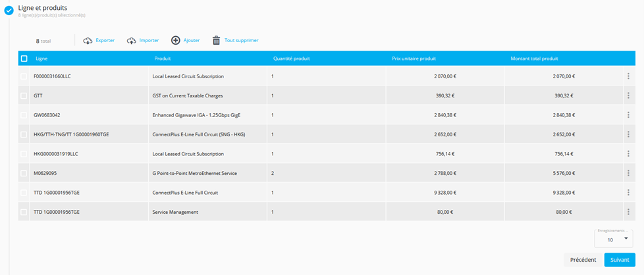Click the Exporter cloud download icon
The width and height of the screenshot is (644, 275).
(x=88, y=41)
